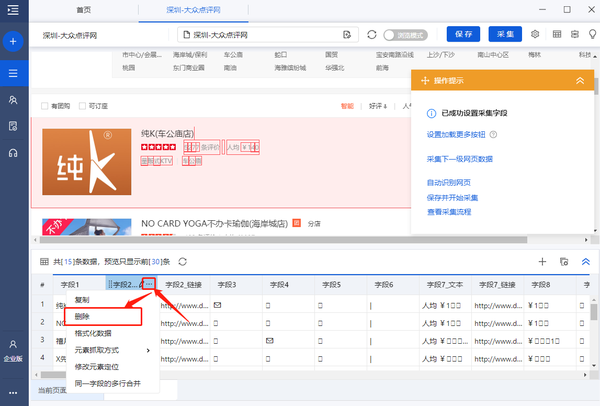Viewport: 600px width, 406px height.
Task: Click the 东门商业圈 area filter
Action: pyautogui.click(x=188, y=68)
